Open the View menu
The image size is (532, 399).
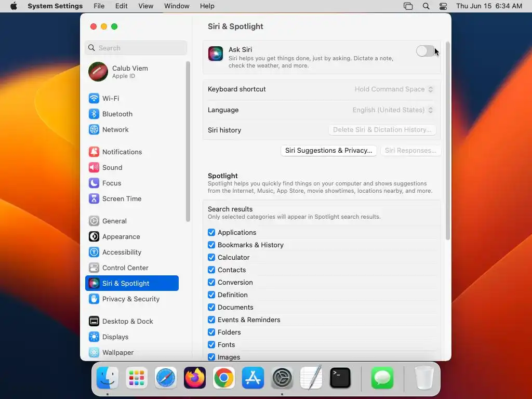[146, 6]
